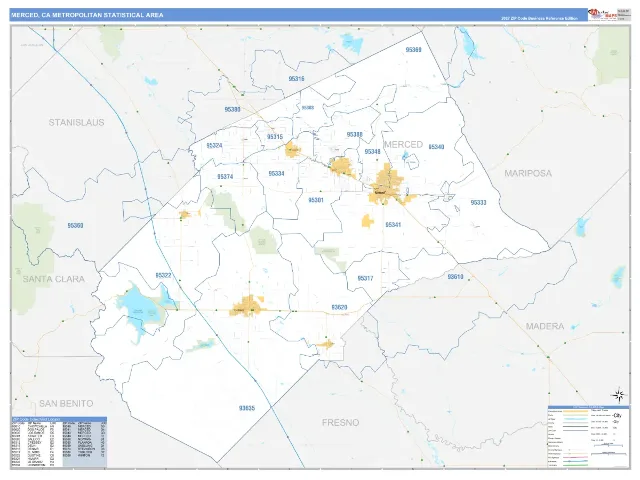Click the STANISLAUS county label
This screenshot has height=480, width=640.
pyautogui.click(x=77, y=122)
